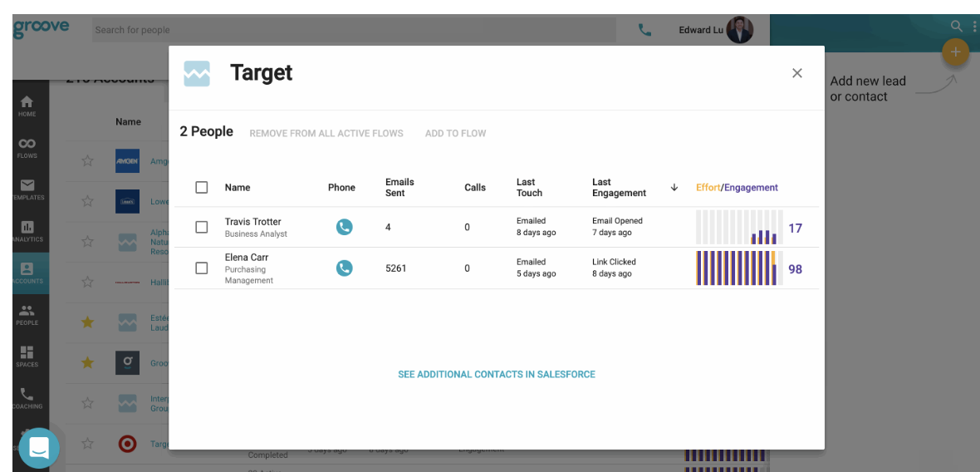Sort by Emails Sent column header
The image size is (980, 472).
coord(399,188)
